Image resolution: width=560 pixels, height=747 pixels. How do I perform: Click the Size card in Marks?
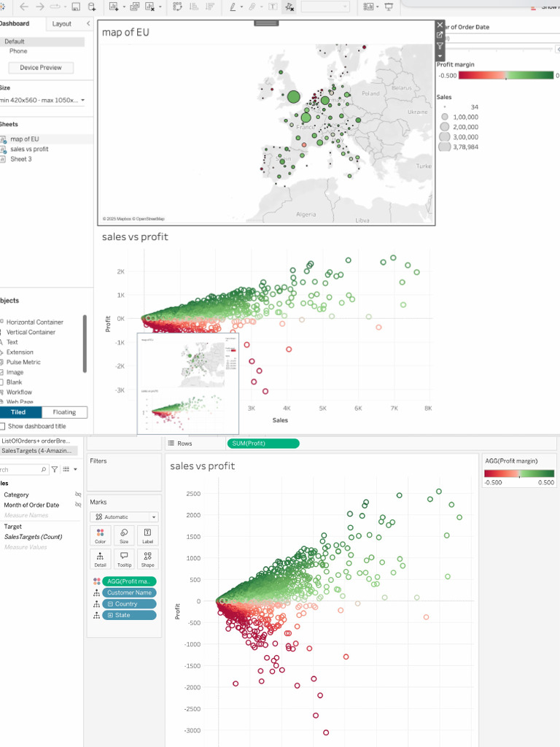(124, 535)
